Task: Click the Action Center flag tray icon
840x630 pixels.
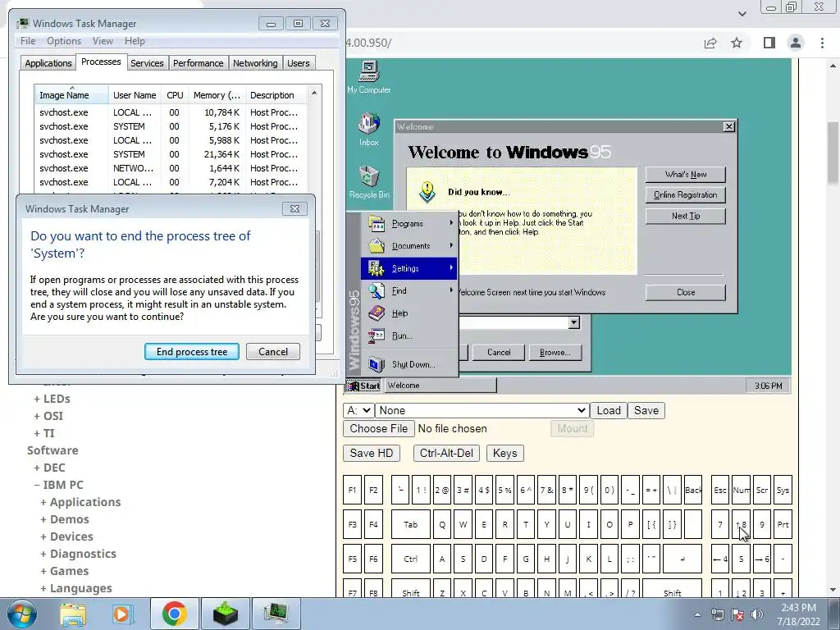Action: pyautogui.click(x=737, y=614)
